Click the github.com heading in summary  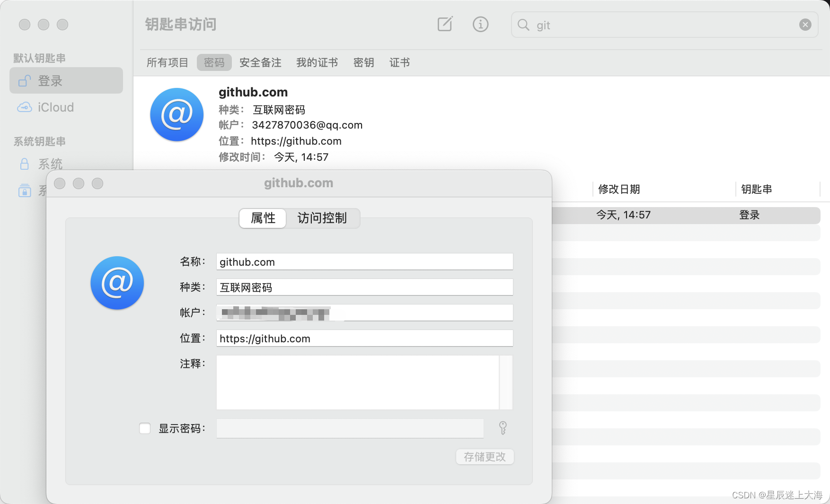[x=253, y=92]
